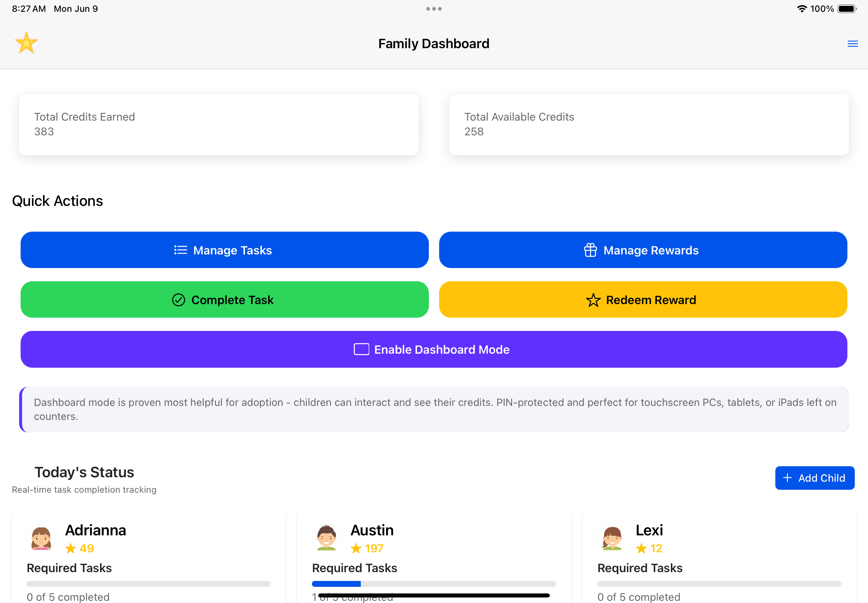Click the Add Child button
This screenshot has height=603, width=868.
coord(814,478)
